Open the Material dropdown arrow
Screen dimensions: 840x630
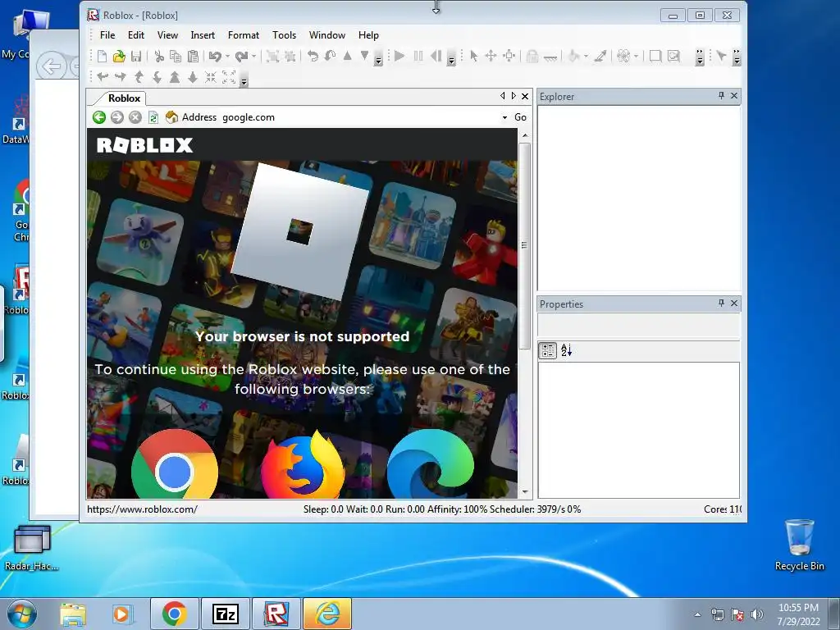click(636, 56)
